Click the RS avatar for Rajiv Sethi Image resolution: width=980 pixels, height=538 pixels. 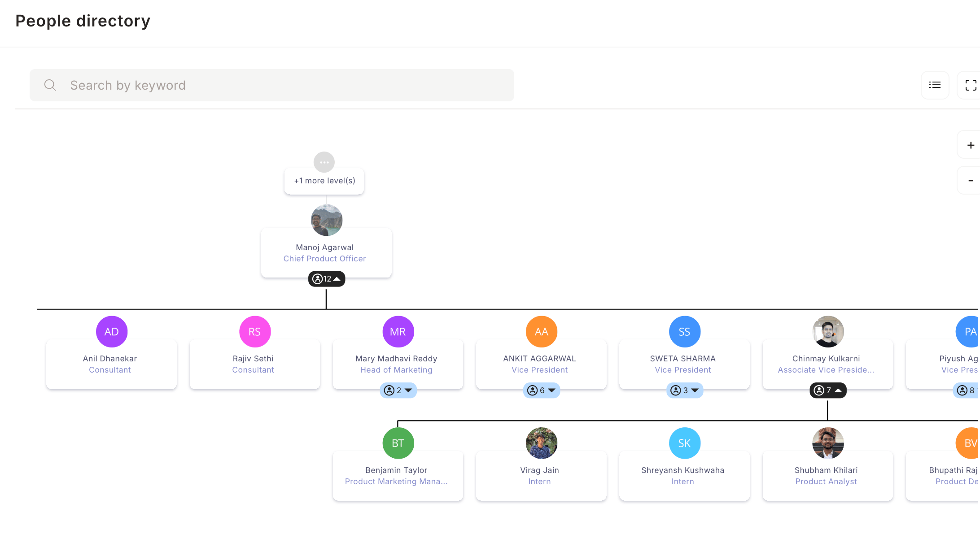(x=255, y=332)
